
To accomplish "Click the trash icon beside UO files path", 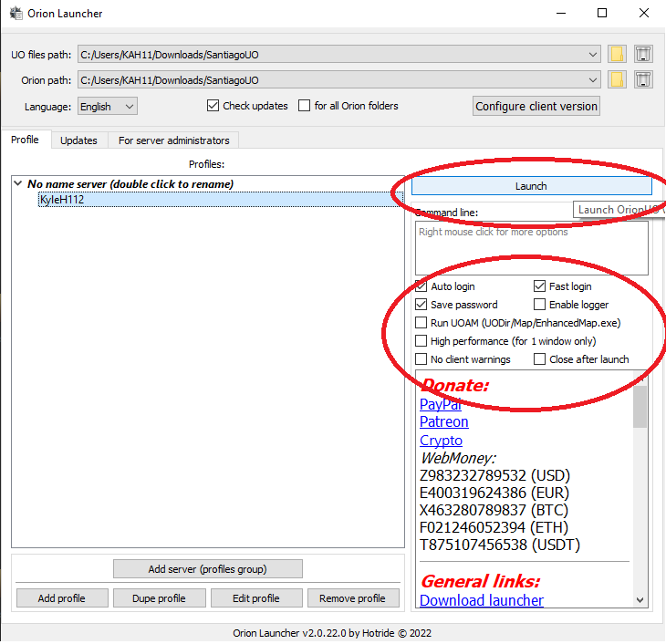I will (643, 54).
